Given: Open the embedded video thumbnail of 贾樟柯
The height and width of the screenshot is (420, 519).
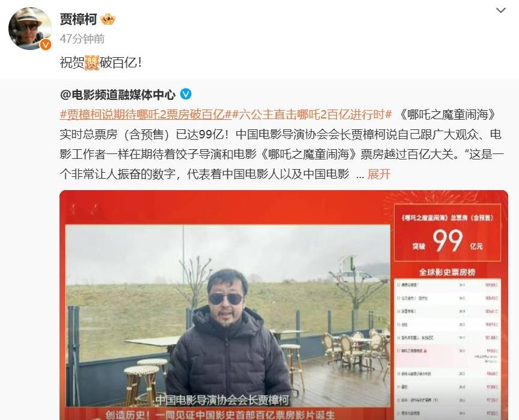Looking at the screenshot, I should pyautogui.click(x=228, y=316).
